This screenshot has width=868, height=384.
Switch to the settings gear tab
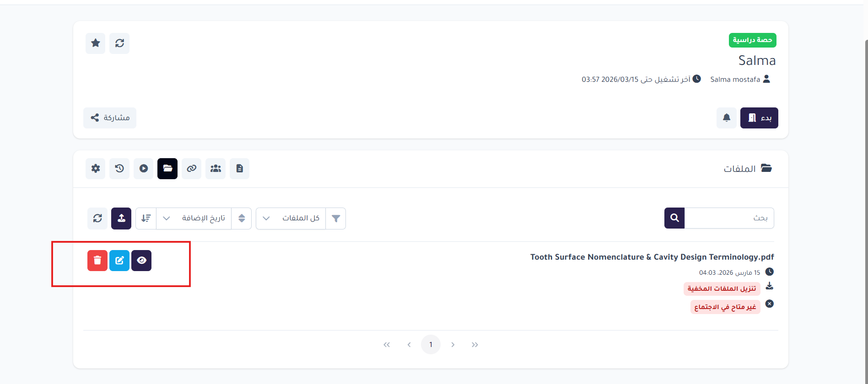click(x=95, y=169)
